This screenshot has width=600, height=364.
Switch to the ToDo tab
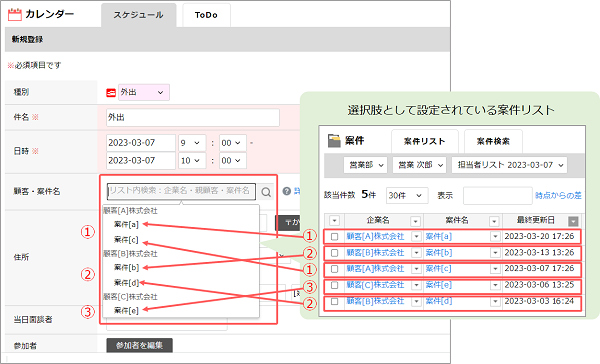pos(206,15)
